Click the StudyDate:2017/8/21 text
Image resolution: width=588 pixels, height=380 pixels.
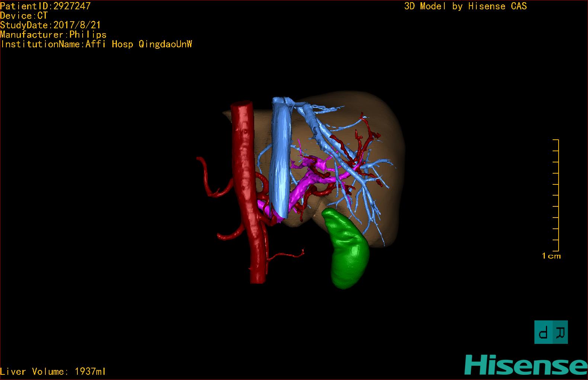click(x=50, y=25)
